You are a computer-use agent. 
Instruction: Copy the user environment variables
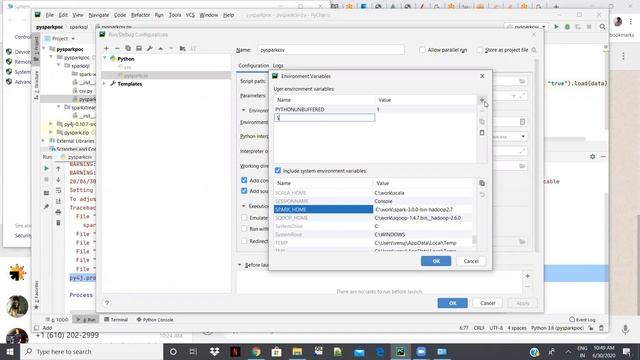(x=482, y=122)
